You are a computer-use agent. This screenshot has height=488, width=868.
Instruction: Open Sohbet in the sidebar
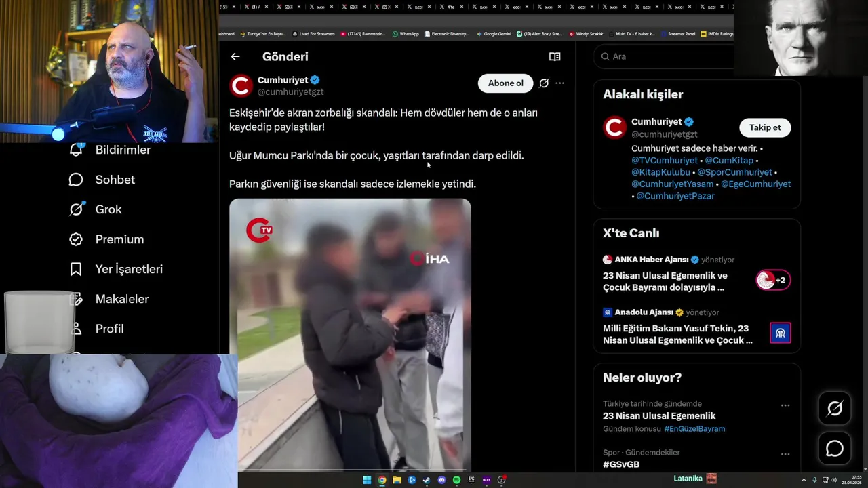pos(115,180)
